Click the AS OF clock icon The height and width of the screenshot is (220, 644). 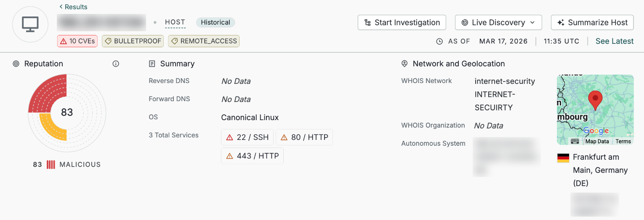[x=439, y=41]
